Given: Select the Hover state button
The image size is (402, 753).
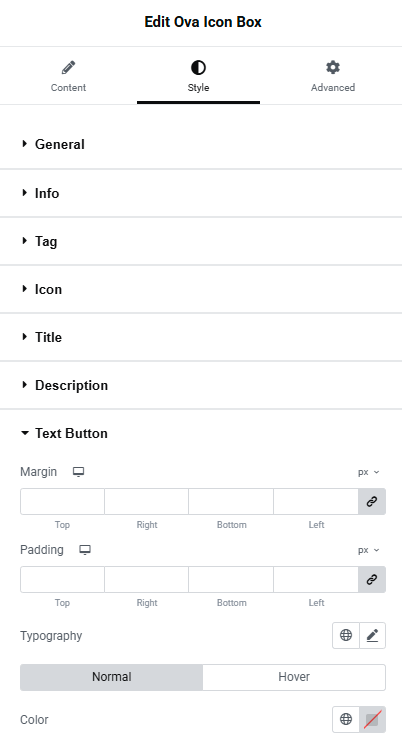Looking at the screenshot, I should tap(294, 677).
